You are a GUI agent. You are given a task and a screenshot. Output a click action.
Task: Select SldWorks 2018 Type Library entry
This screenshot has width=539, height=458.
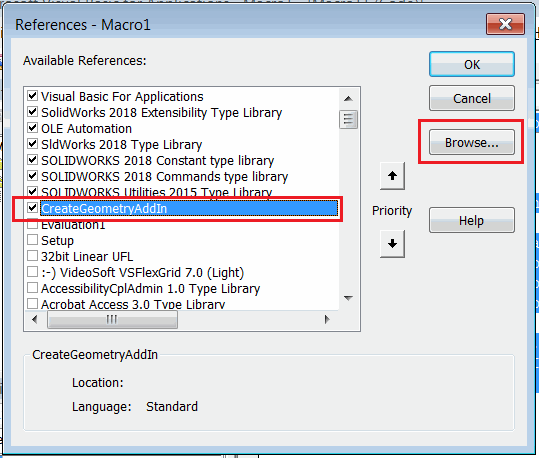point(121,144)
